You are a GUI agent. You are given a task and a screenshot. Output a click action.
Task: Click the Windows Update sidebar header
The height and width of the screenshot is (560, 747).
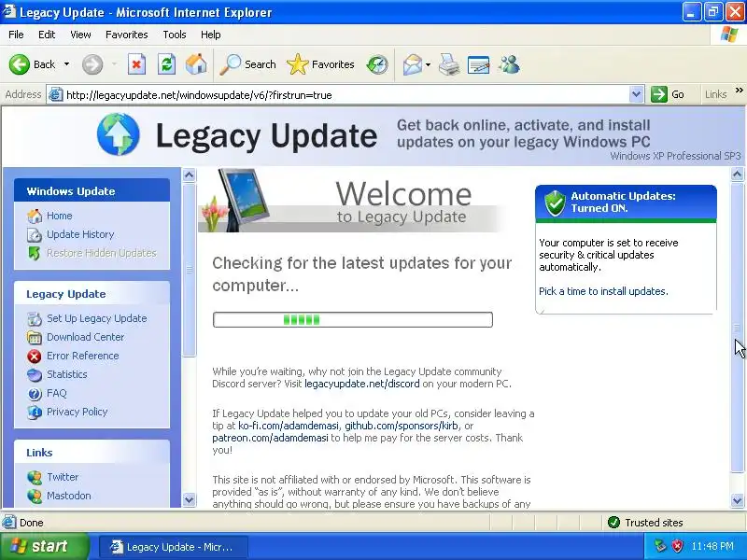[x=92, y=191]
